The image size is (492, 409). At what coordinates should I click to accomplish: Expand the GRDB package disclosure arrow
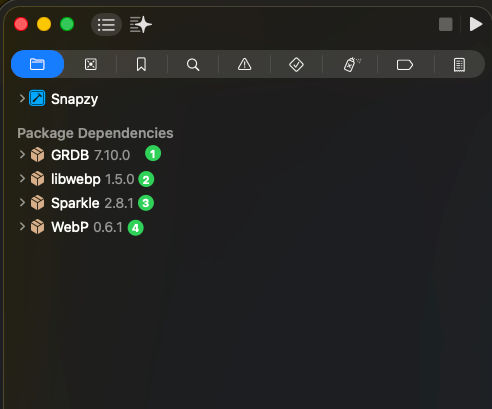click(22, 154)
